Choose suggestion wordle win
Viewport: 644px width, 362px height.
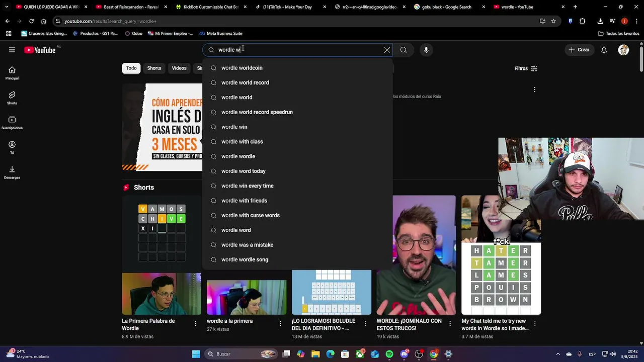297,127
